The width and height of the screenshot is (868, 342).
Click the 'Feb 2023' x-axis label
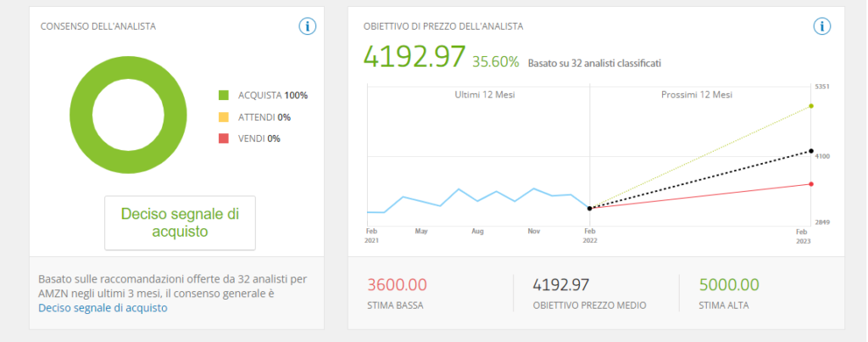pos(802,236)
